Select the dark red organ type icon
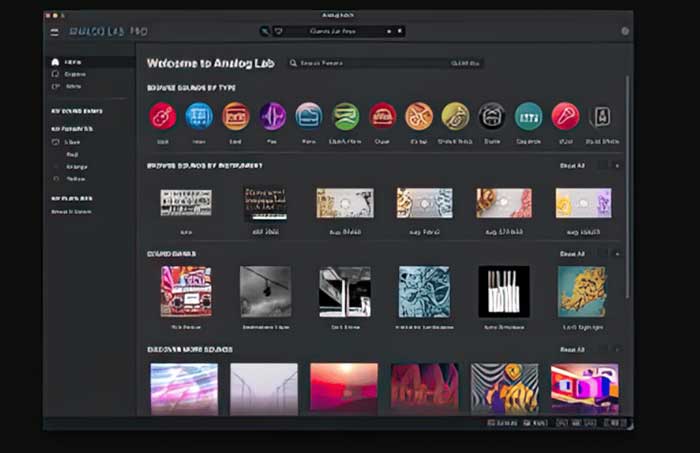 [382, 116]
